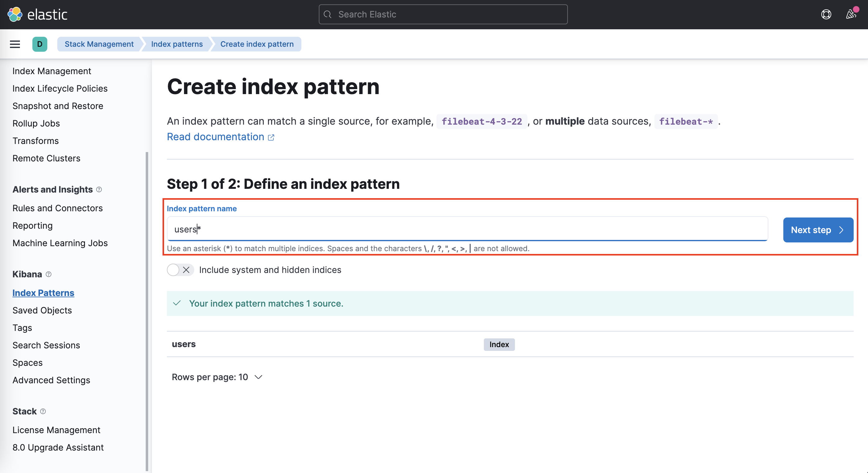Select Index Patterns in sidebar
Screen dimensions: 868x473
[x=44, y=293]
